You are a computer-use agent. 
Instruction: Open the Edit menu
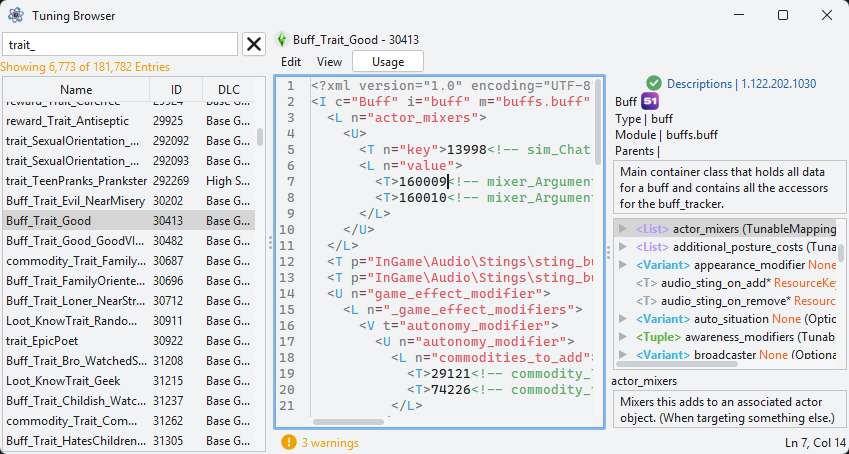tap(291, 62)
